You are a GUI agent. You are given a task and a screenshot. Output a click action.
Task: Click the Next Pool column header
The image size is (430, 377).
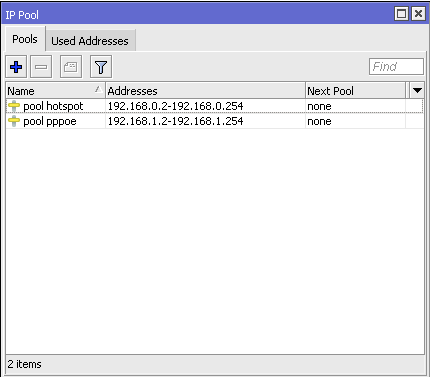click(355, 91)
